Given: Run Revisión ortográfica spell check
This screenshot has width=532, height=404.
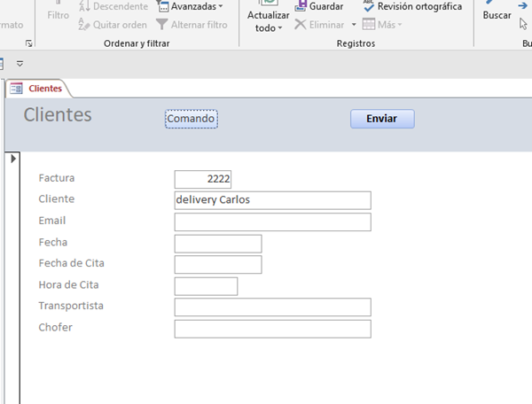Looking at the screenshot, I should click(412, 6).
